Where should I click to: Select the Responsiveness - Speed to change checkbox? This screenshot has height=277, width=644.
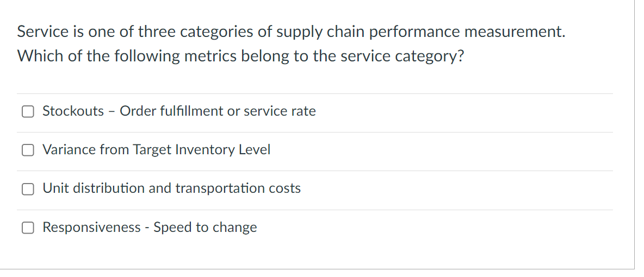pyautogui.click(x=28, y=228)
